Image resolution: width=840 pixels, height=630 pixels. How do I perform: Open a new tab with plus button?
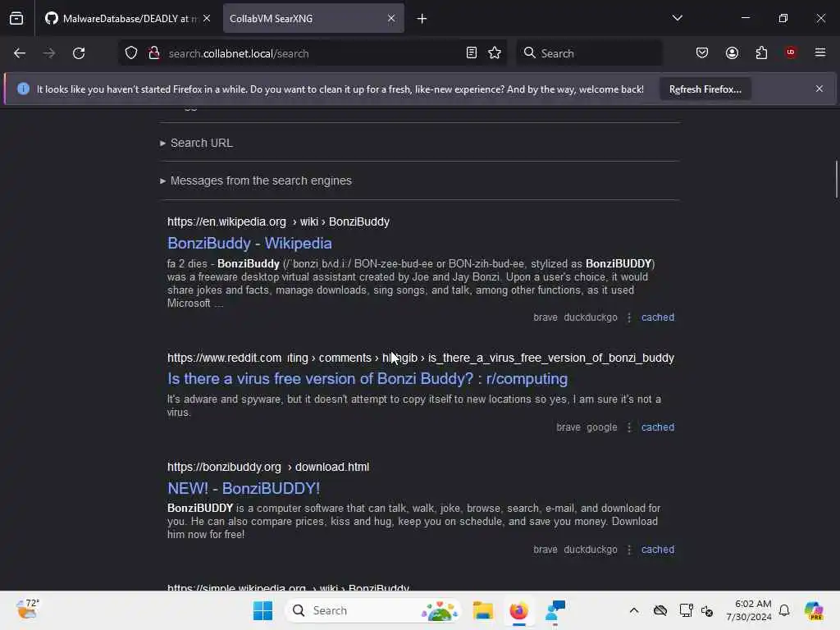point(422,19)
